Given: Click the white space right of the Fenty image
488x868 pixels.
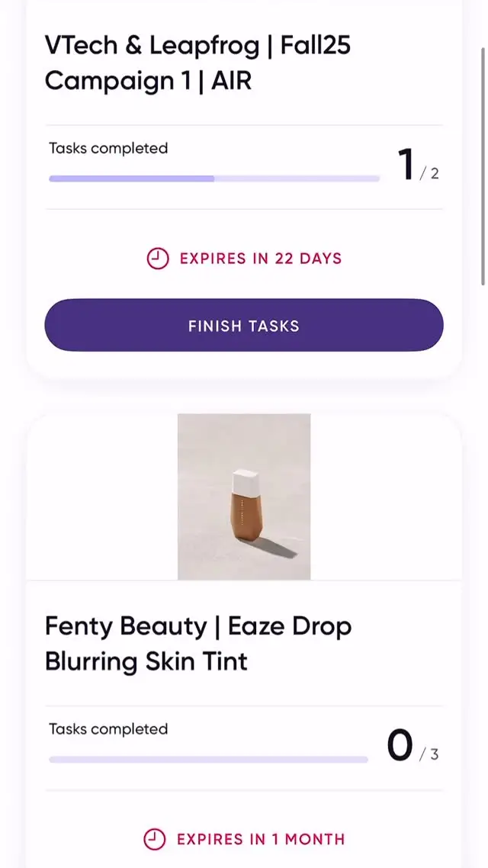Looking at the screenshot, I should coord(386,497).
